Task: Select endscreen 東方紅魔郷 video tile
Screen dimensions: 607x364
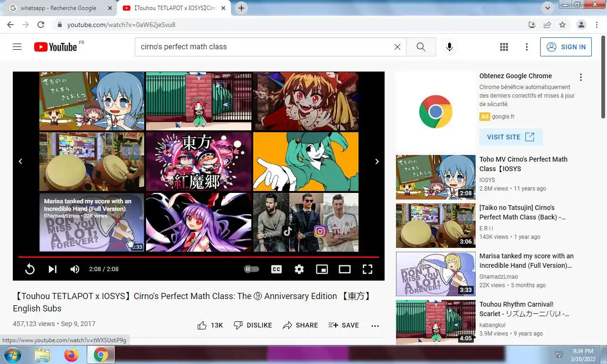Action: (199, 162)
